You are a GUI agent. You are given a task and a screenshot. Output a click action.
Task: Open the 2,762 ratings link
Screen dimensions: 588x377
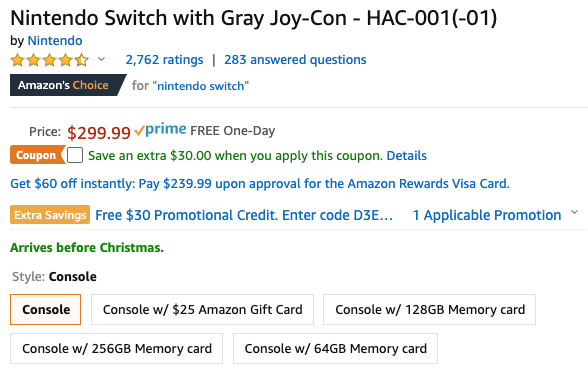point(164,60)
